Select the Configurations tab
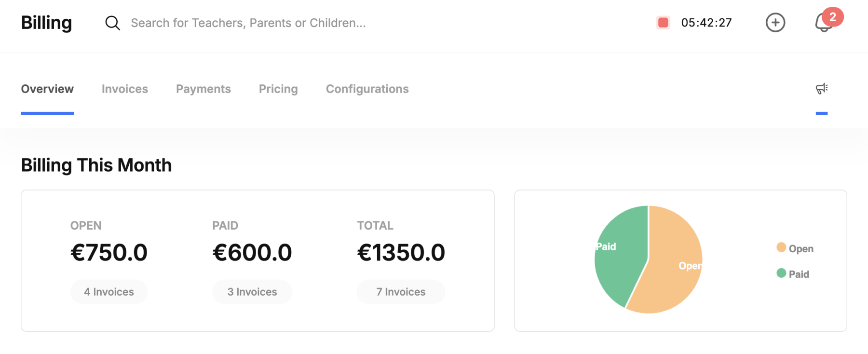The width and height of the screenshot is (868, 354). pos(367,89)
